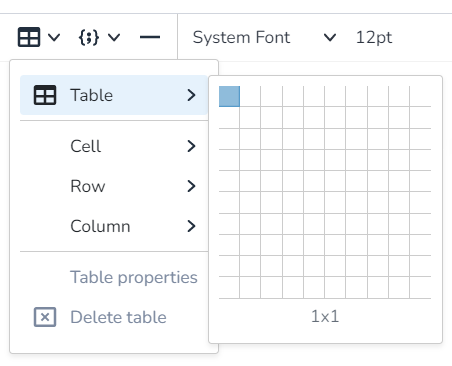Insert a horizontal line with dash icon

pyautogui.click(x=150, y=37)
